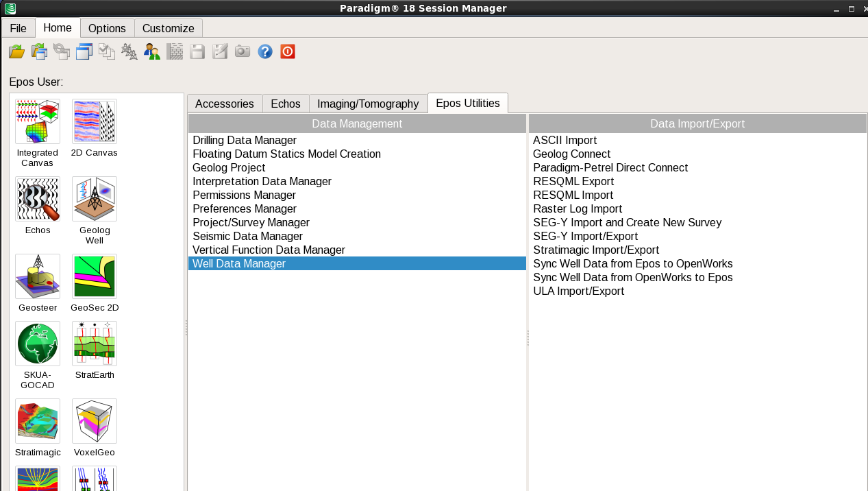Launch the 2D Canvas application
This screenshot has width=868, height=491.
pos(95,121)
